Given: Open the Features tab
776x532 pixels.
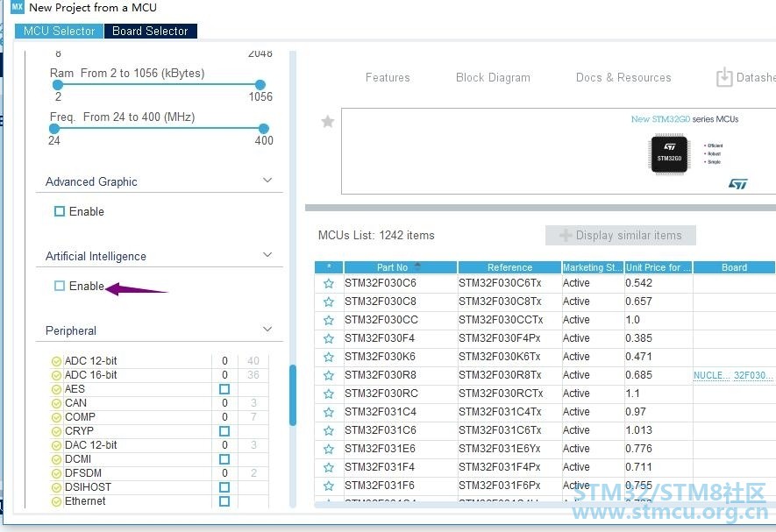Looking at the screenshot, I should click(x=388, y=78).
